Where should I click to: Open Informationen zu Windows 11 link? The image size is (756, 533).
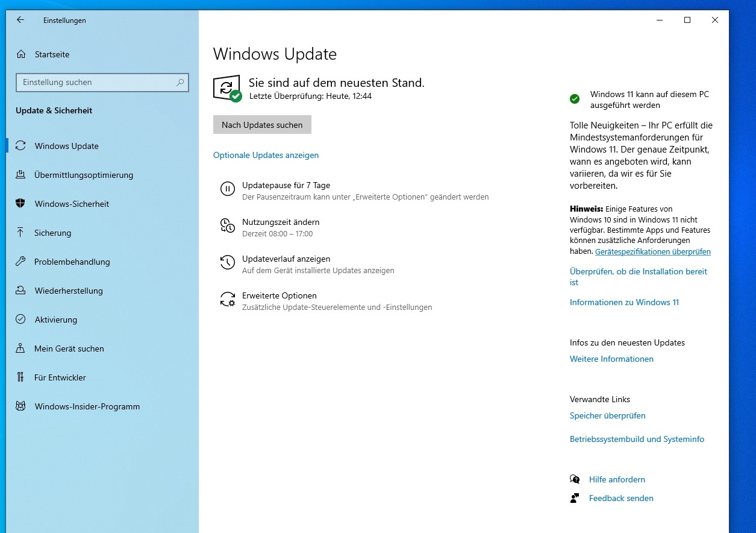point(624,302)
